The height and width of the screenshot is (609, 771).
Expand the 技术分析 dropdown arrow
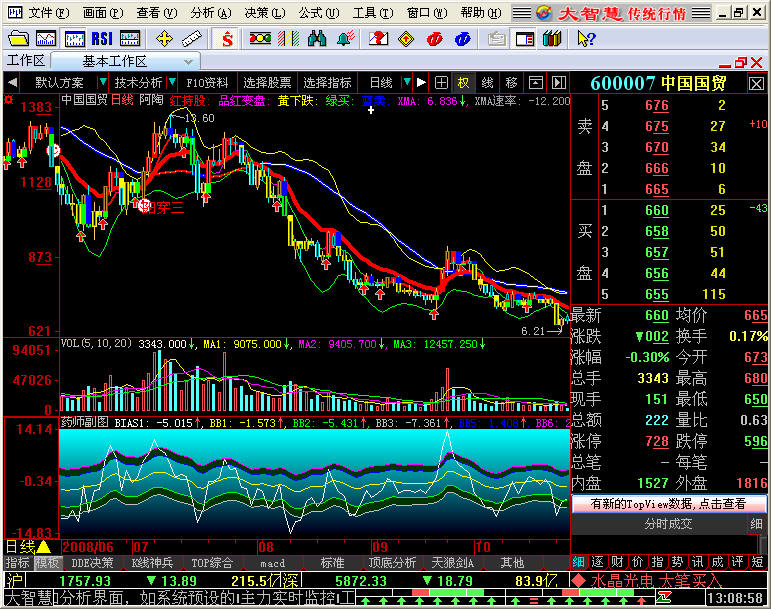(x=172, y=83)
